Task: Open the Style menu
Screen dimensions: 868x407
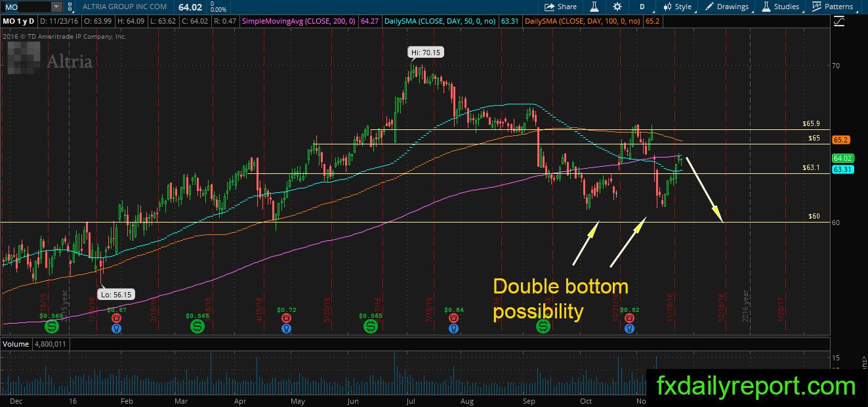Action: [x=678, y=7]
